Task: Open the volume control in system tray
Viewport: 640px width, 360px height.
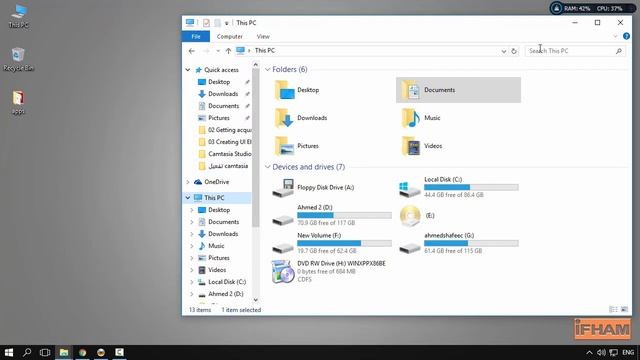Action: tap(601, 352)
